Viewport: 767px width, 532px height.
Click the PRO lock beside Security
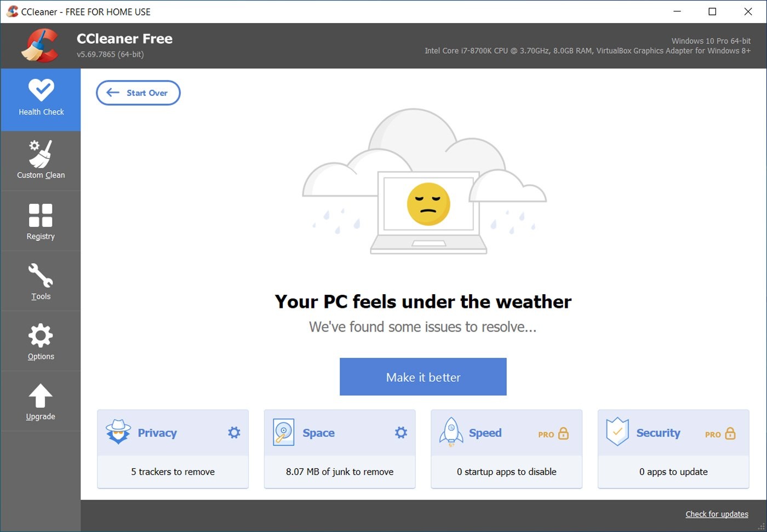tap(730, 433)
